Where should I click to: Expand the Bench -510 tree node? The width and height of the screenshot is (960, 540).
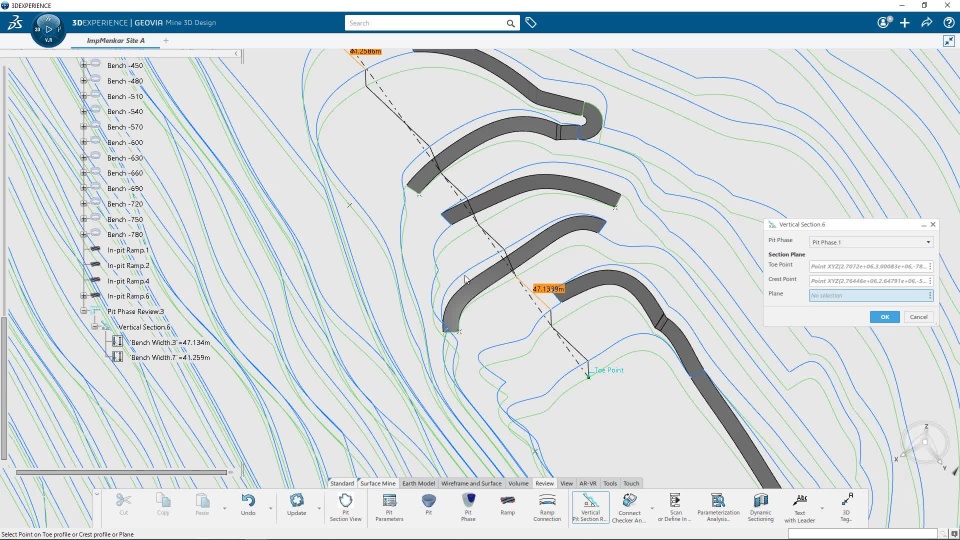click(x=84, y=96)
